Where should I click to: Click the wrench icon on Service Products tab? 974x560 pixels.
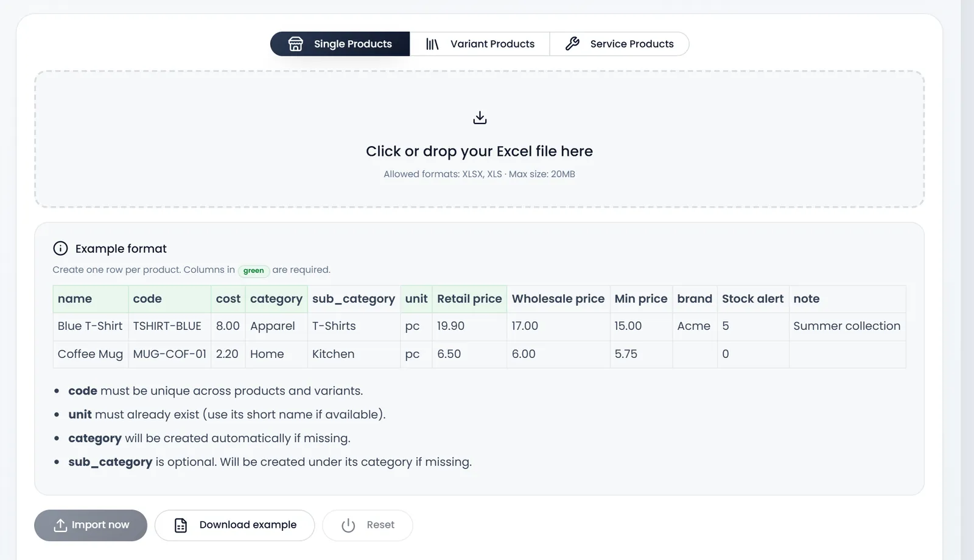[572, 44]
